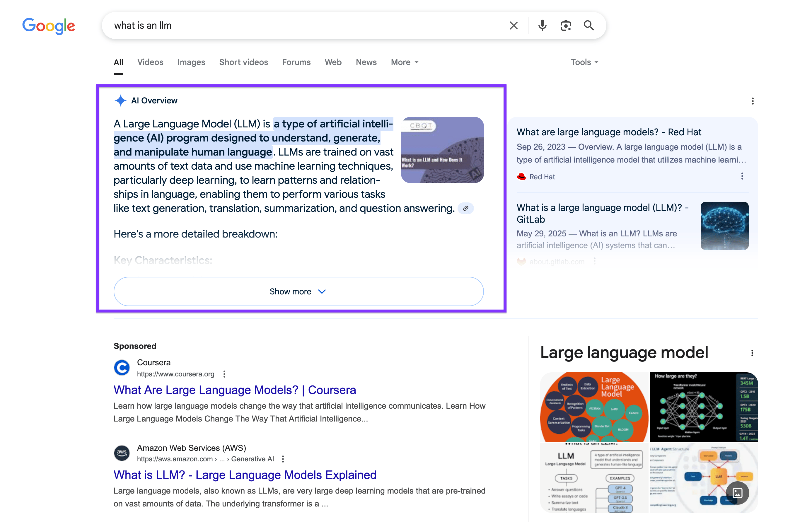Switch to the News tab

tap(366, 62)
